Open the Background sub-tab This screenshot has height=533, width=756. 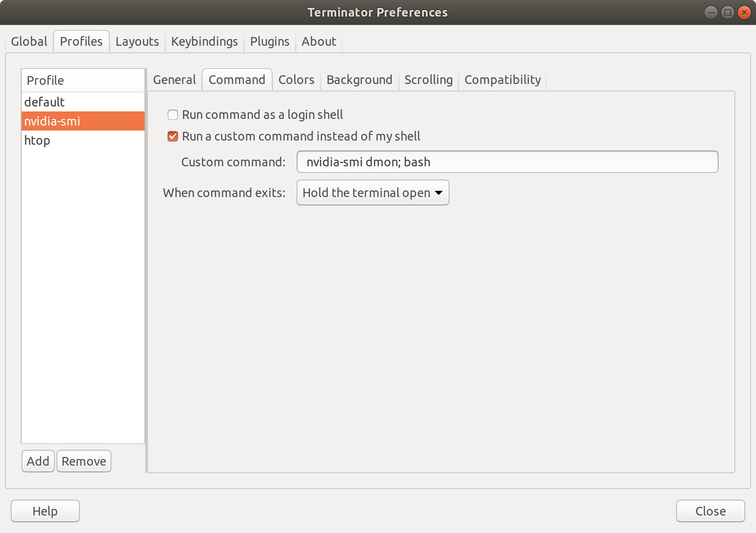click(x=359, y=80)
